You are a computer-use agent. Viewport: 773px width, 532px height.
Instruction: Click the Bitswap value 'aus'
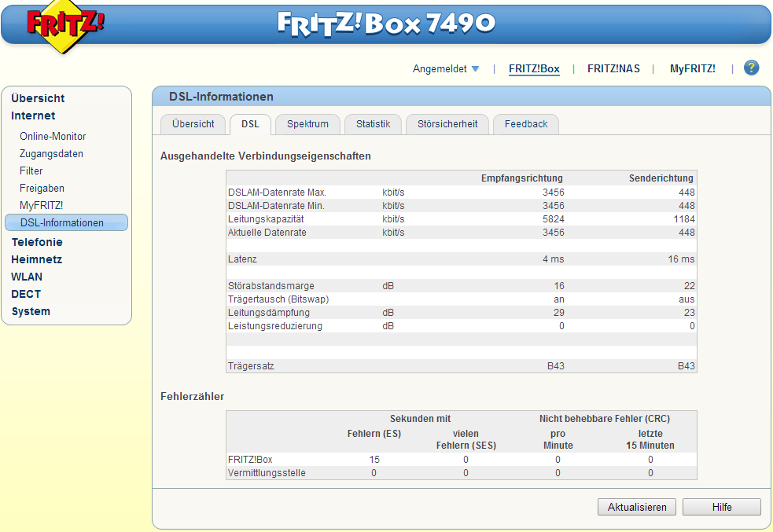pyautogui.click(x=686, y=299)
